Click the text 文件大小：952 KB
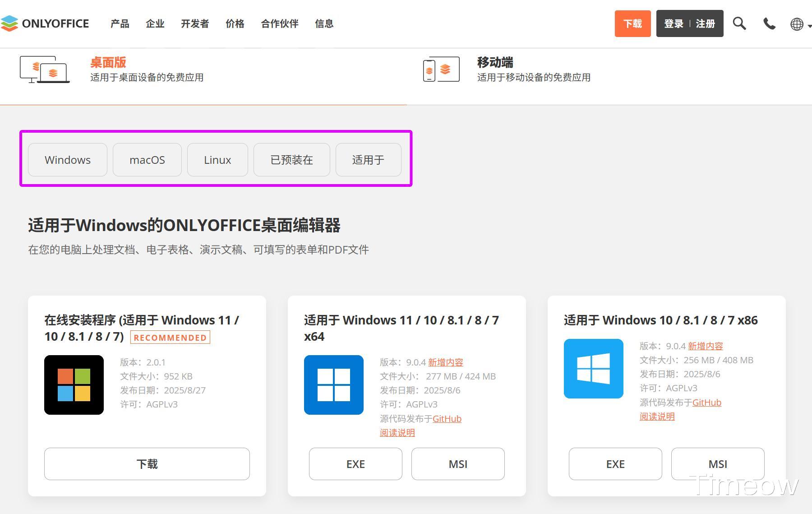 point(156,376)
